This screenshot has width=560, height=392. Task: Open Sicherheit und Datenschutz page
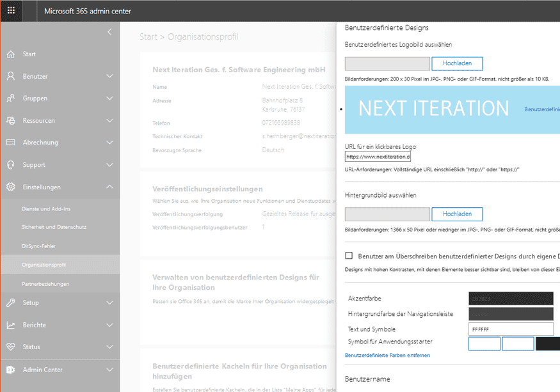tap(54, 227)
